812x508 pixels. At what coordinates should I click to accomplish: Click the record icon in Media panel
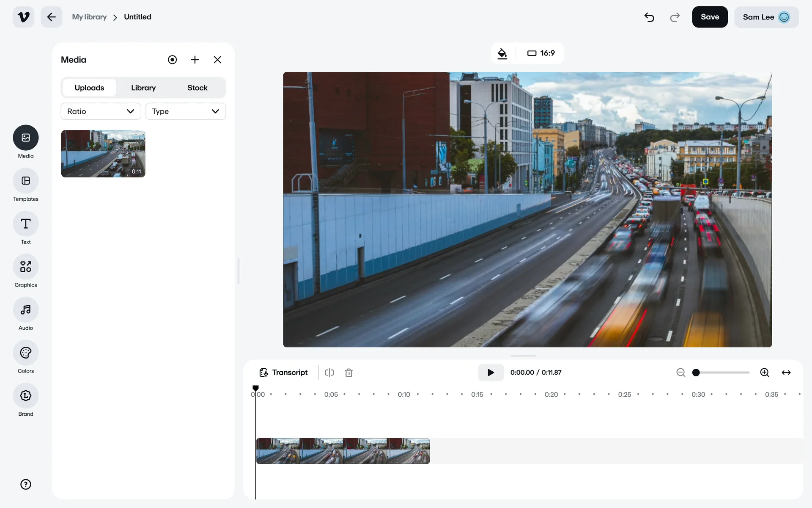[172, 60]
